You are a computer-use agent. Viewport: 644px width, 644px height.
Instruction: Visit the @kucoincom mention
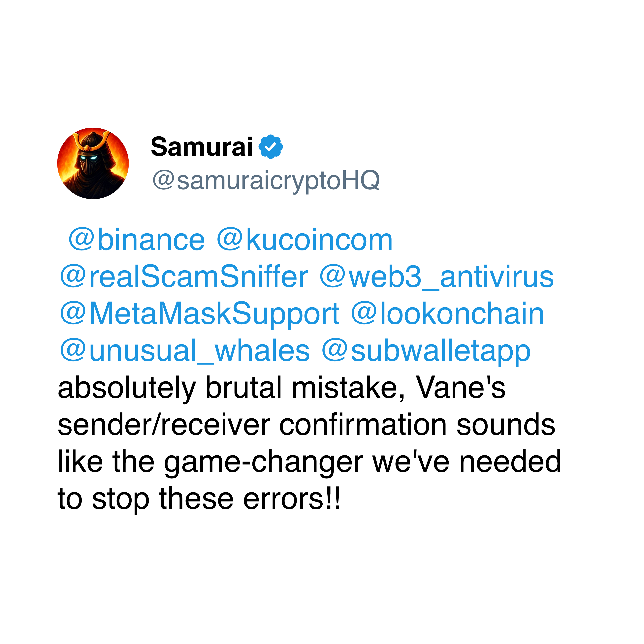point(304,240)
